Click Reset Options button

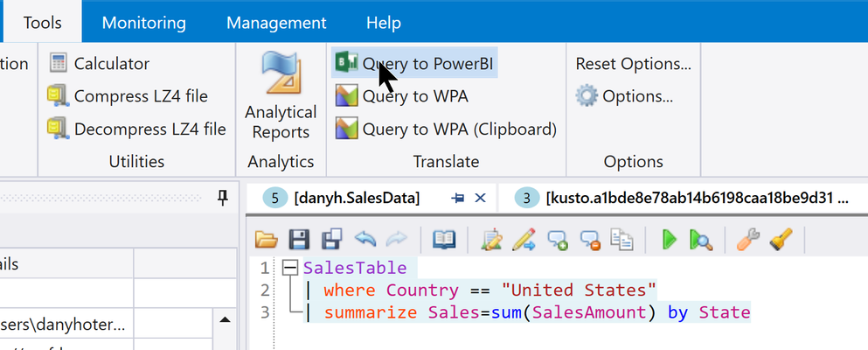[x=633, y=64]
